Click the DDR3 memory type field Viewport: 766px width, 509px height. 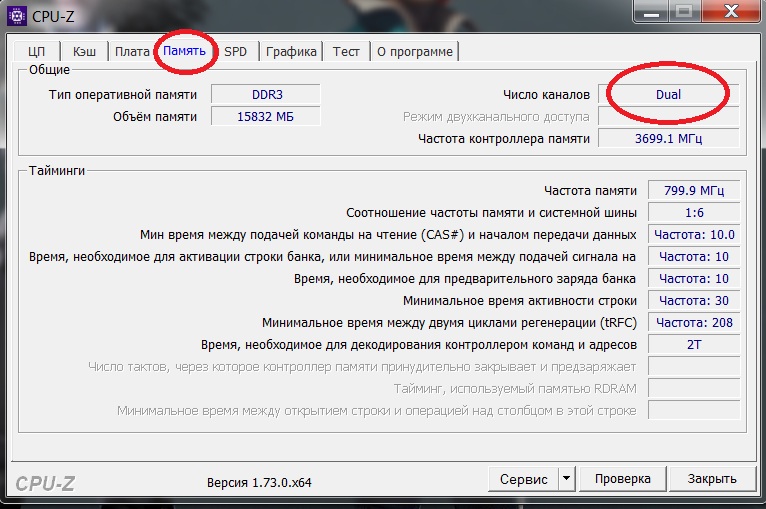coord(266,94)
